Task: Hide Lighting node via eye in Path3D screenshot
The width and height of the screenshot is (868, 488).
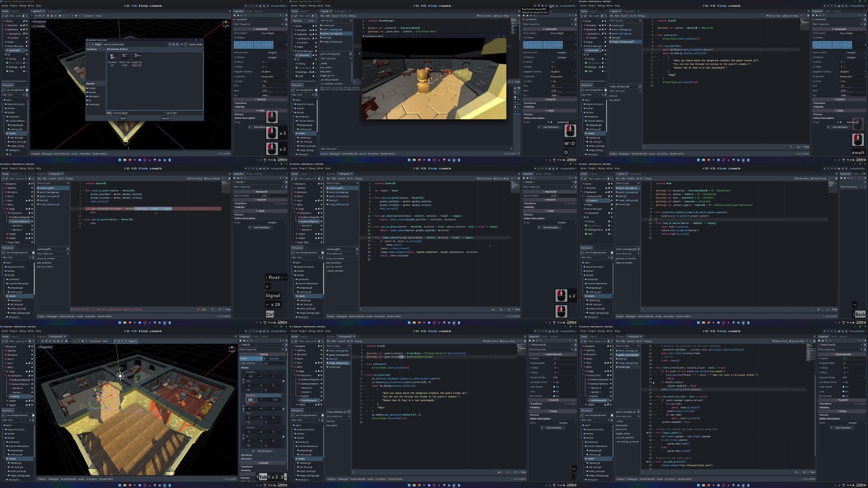Action: [32, 350]
